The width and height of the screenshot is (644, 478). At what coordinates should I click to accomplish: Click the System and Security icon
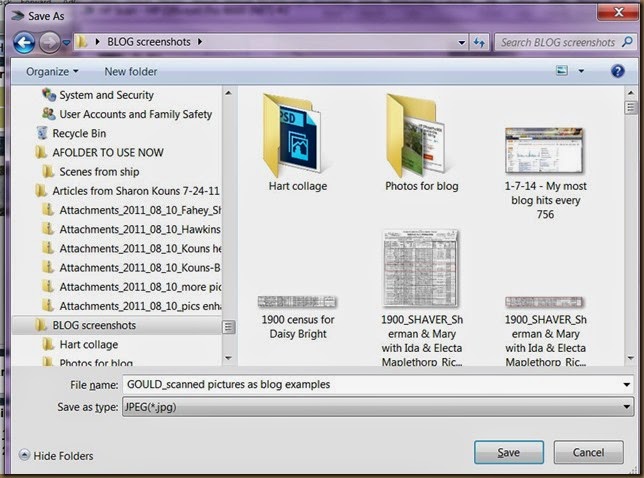coord(49,94)
